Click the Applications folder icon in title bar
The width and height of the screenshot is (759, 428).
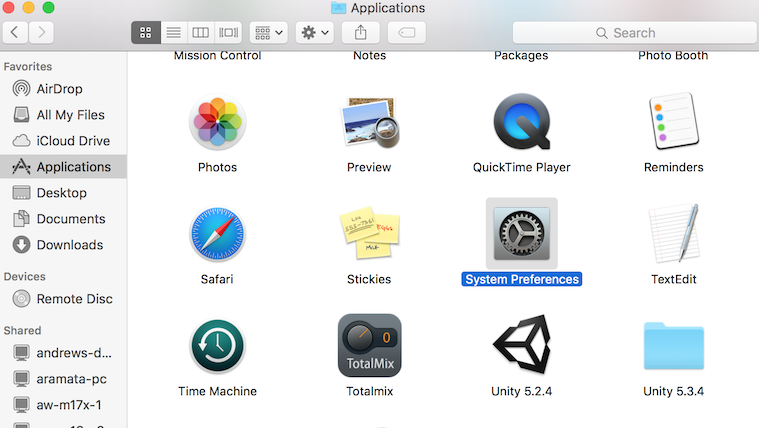click(x=338, y=8)
